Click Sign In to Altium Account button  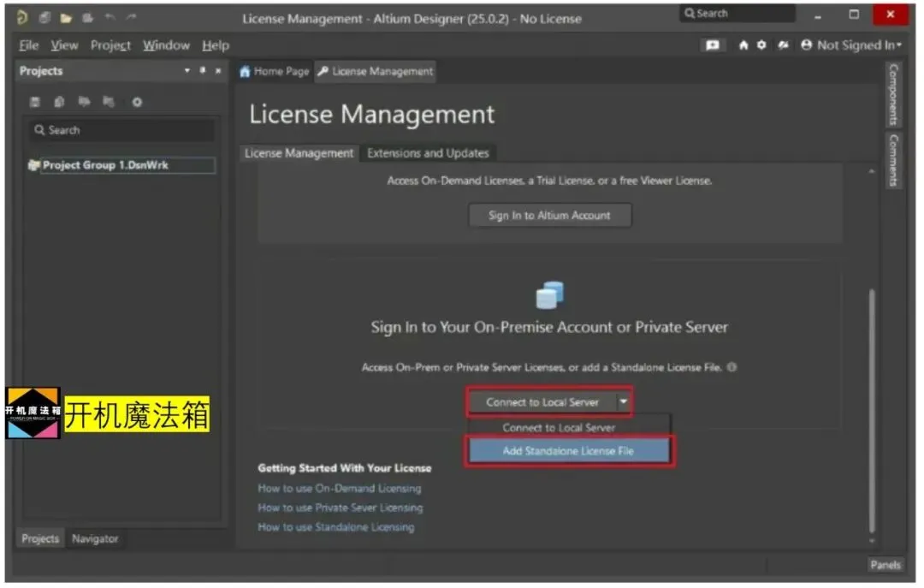[550, 216]
